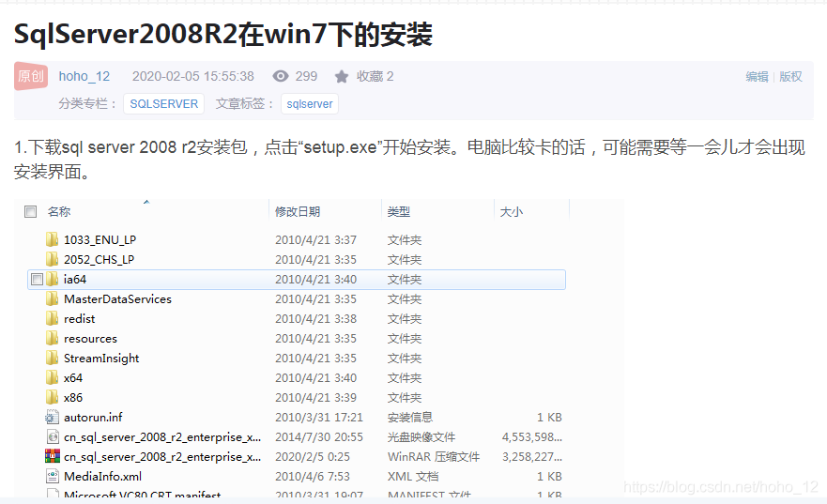827x504 pixels.
Task: Click the 4,553,598... size value
Action: [x=532, y=437]
